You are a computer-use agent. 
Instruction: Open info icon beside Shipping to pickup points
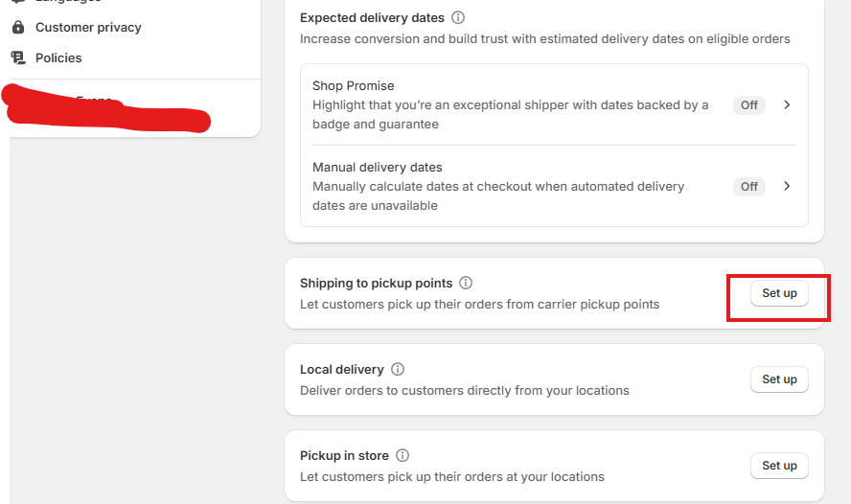pos(466,283)
